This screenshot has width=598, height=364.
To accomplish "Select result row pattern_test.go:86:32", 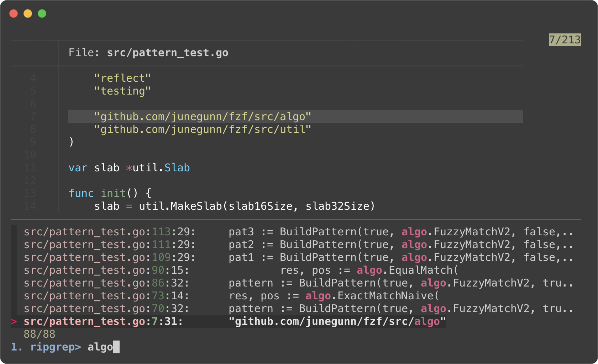I will coord(298,283).
